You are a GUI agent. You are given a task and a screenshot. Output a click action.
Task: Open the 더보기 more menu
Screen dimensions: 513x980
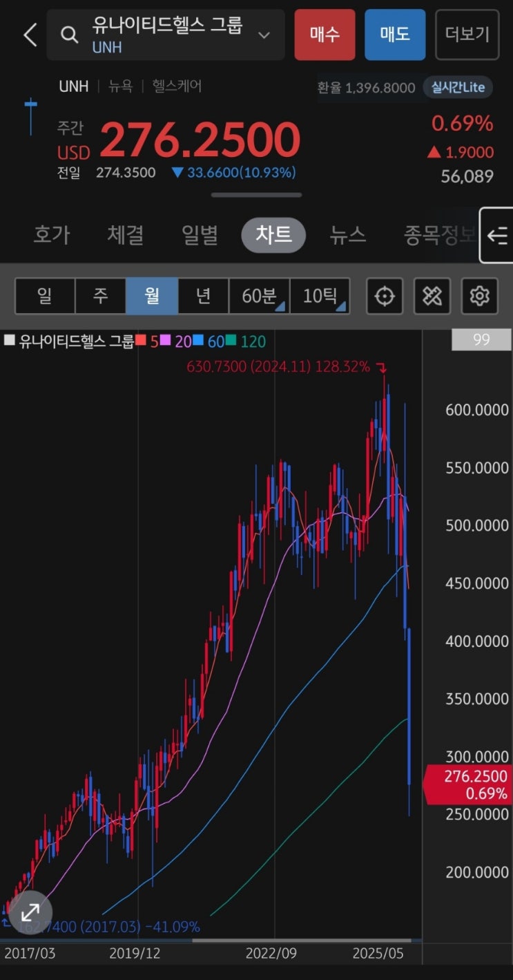pos(467,35)
